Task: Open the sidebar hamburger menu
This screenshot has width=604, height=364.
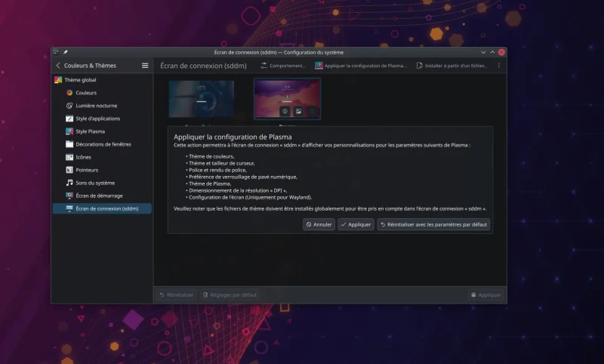Action: (x=145, y=66)
